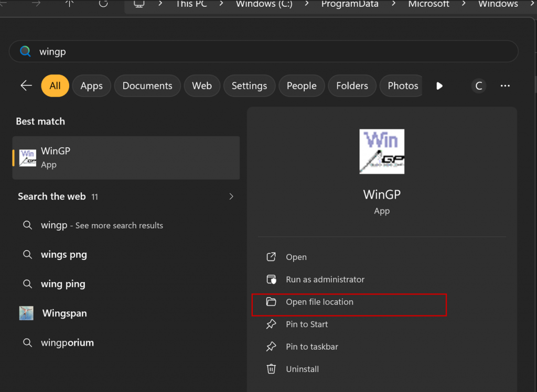
Task: Expand Search the web results chevron
Action: pyautogui.click(x=231, y=197)
